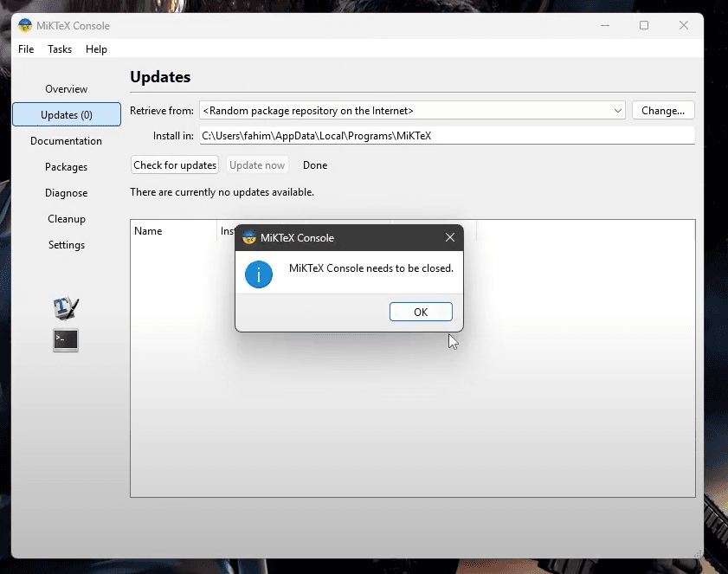
Task: Click the blue information icon in dialog
Action: coord(259,274)
